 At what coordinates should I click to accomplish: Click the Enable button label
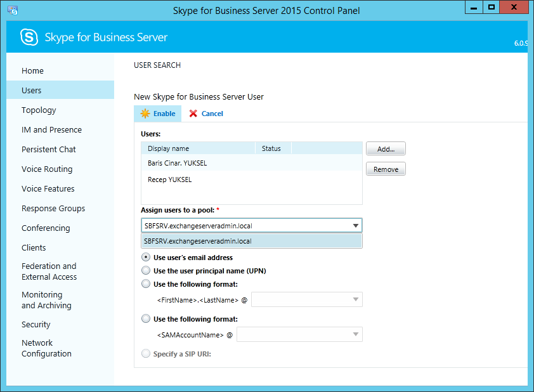[164, 114]
